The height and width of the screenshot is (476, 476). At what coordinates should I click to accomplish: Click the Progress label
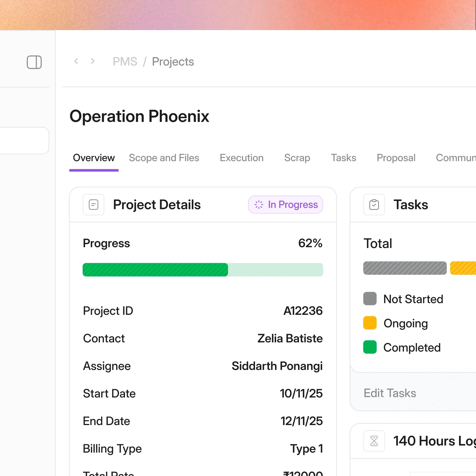coord(107,243)
